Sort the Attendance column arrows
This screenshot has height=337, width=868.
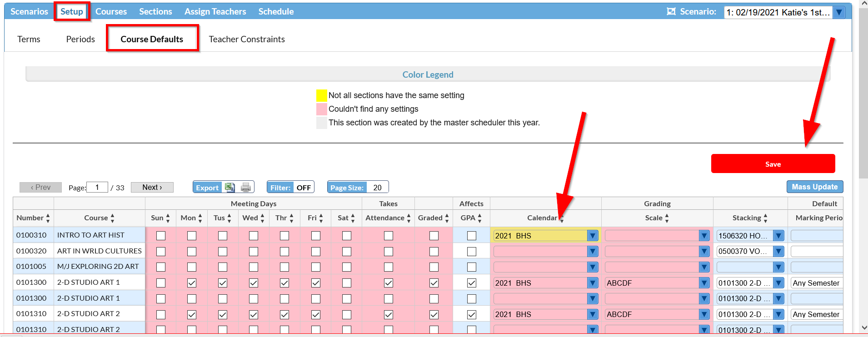[x=409, y=218]
